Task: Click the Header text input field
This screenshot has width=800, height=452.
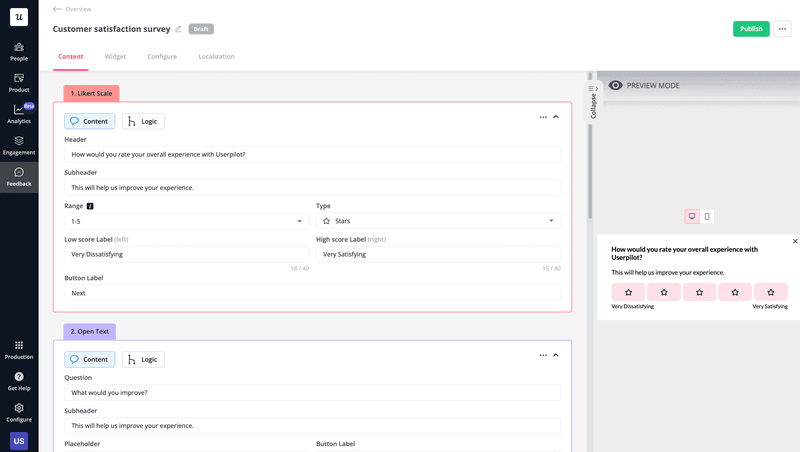Action: (x=312, y=155)
